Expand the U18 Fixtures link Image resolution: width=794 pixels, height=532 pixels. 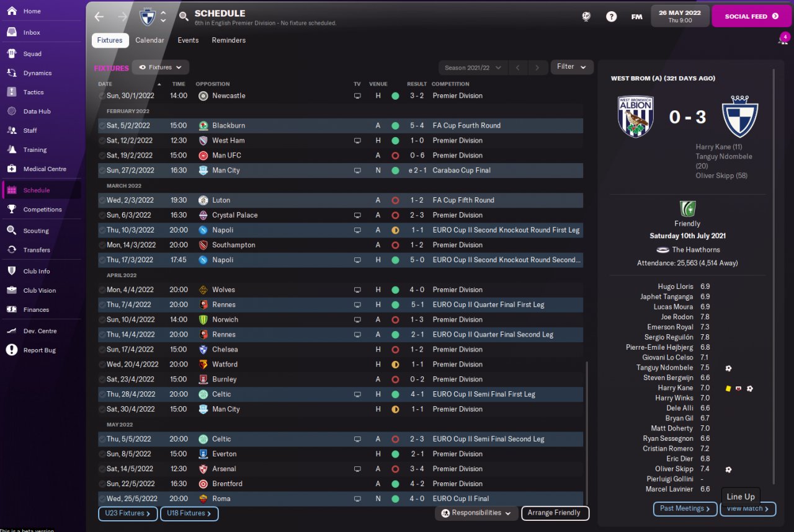coord(189,513)
